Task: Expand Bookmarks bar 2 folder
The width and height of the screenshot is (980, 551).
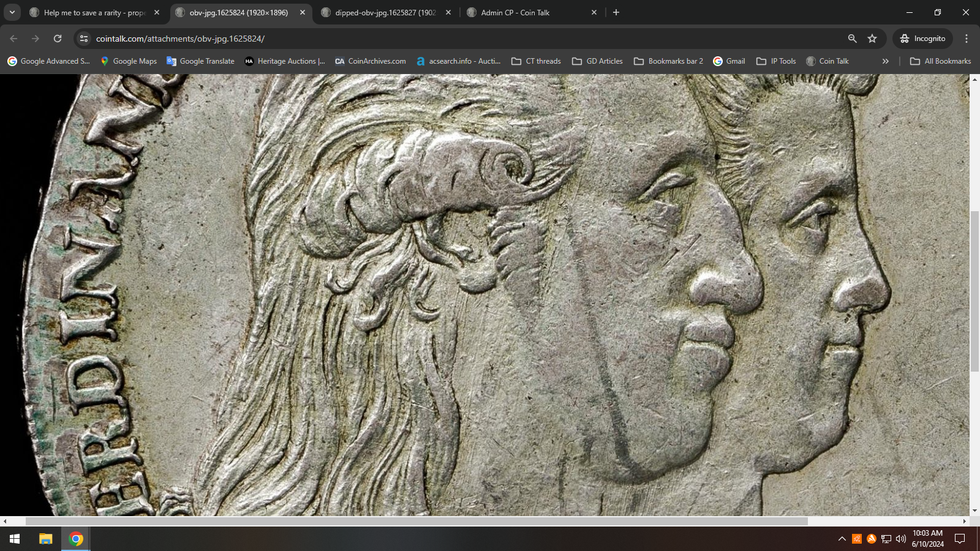Action: pos(668,61)
